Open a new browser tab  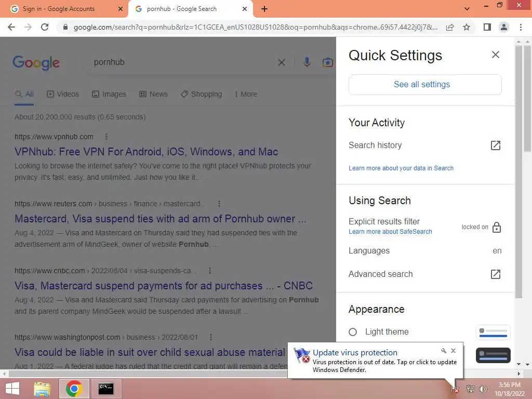pos(264,9)
